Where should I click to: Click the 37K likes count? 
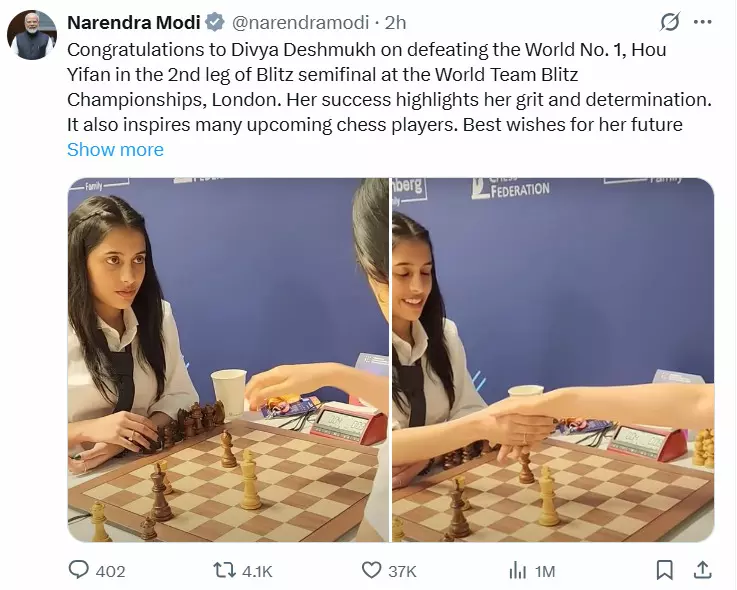pos(402,571)
